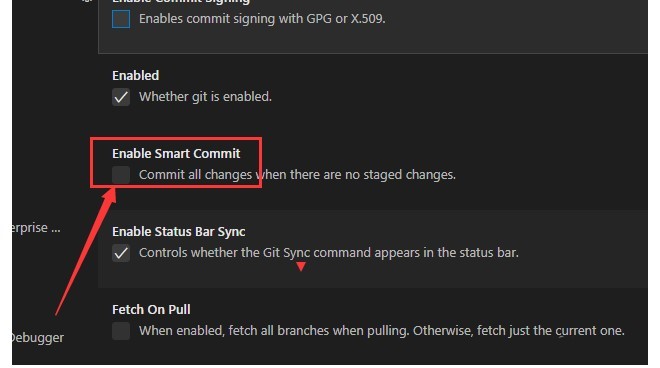Click the gear icon beside Commit Signing setting

pyautogui.click(x=87, y=1)
